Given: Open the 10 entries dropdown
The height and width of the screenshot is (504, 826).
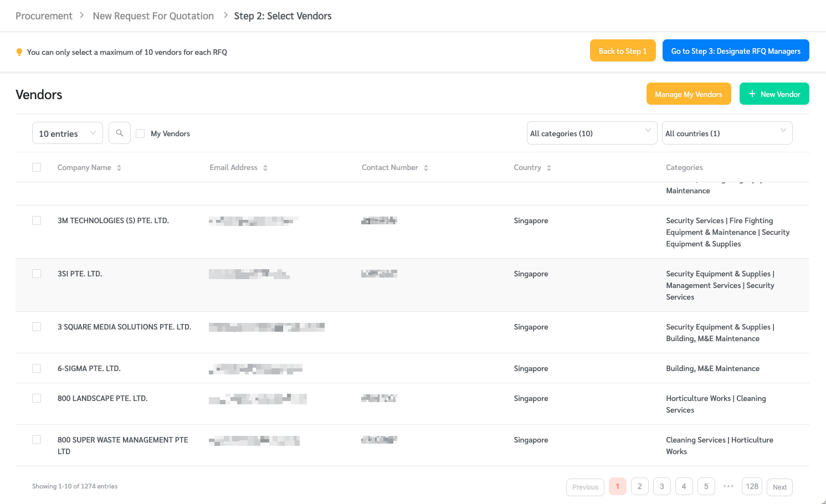Looking at the screenshot, I should pos(67,133).
